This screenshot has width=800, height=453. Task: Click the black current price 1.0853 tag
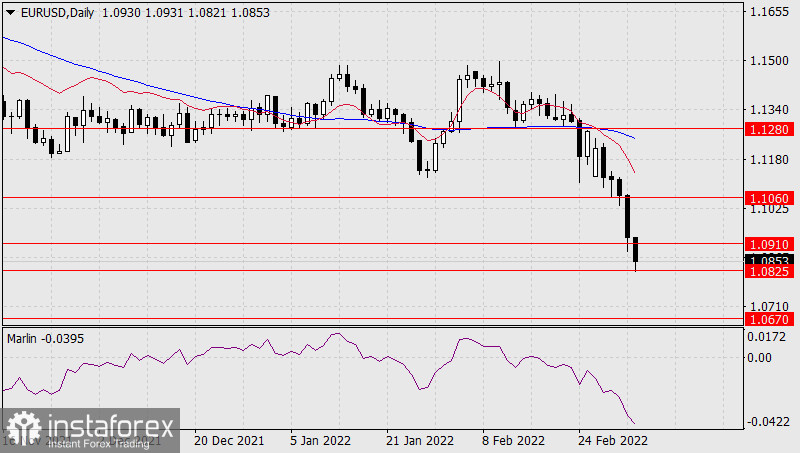769,259
